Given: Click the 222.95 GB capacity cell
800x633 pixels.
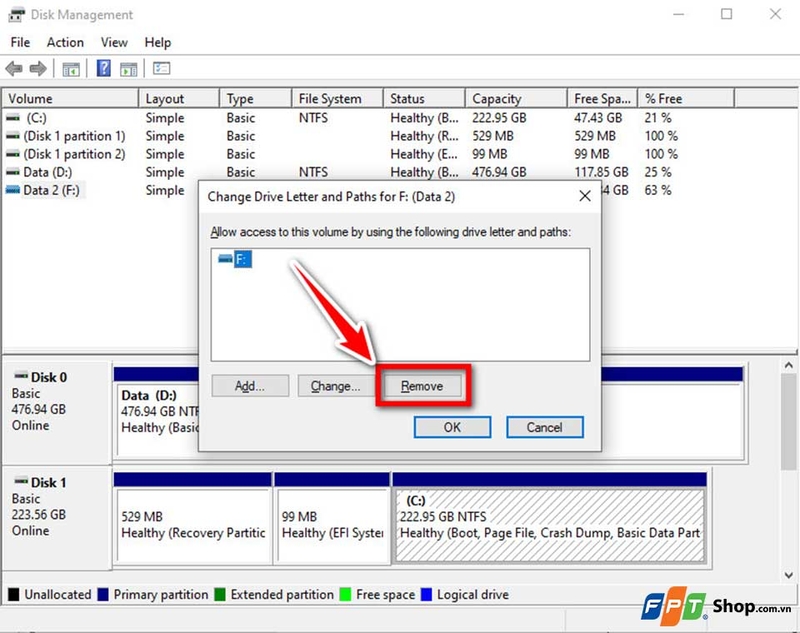Looking at the screenshot, I should [x=499, y=118].
